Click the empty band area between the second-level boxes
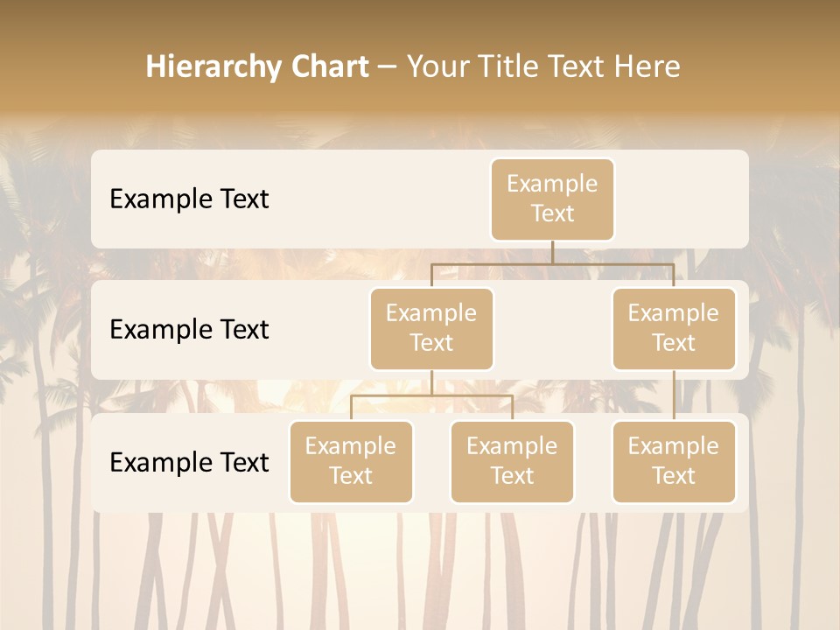This screenshot has height=630, width=840. pos(552,329)
